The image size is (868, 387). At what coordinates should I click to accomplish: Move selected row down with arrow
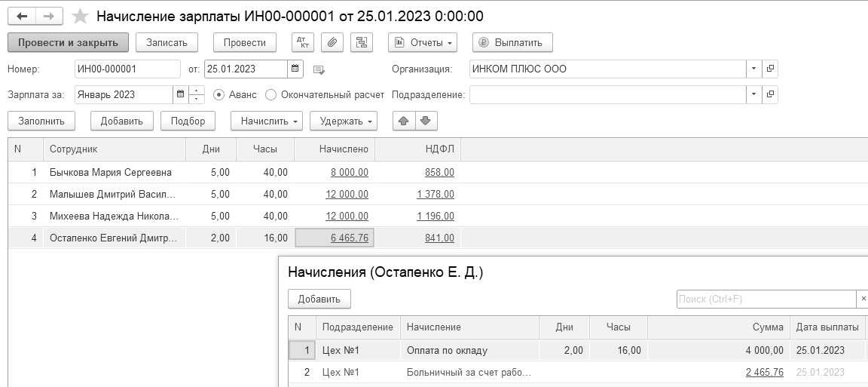[426, 120]
